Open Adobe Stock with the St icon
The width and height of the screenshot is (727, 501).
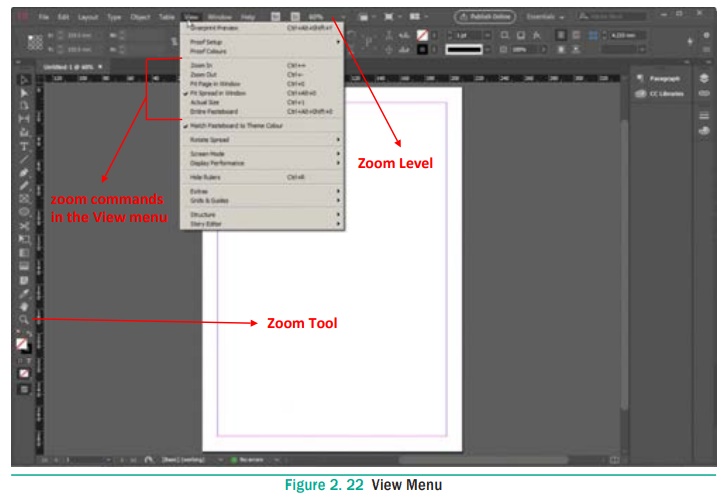295,17
